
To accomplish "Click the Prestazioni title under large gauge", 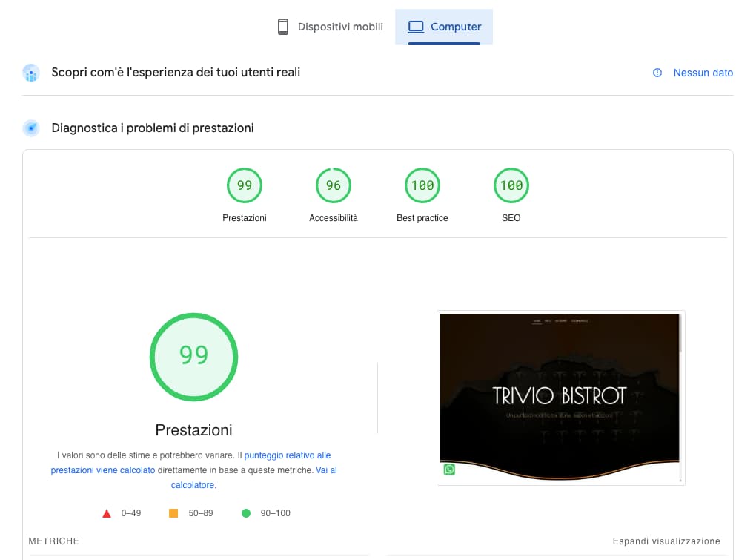I will coord(194,429).
